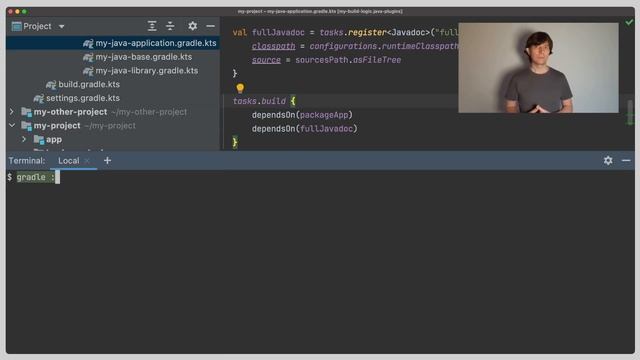Click the Project panel window icon
This screenshot has height=360, width=640.
pyautogui.click(x=16, y=27)
